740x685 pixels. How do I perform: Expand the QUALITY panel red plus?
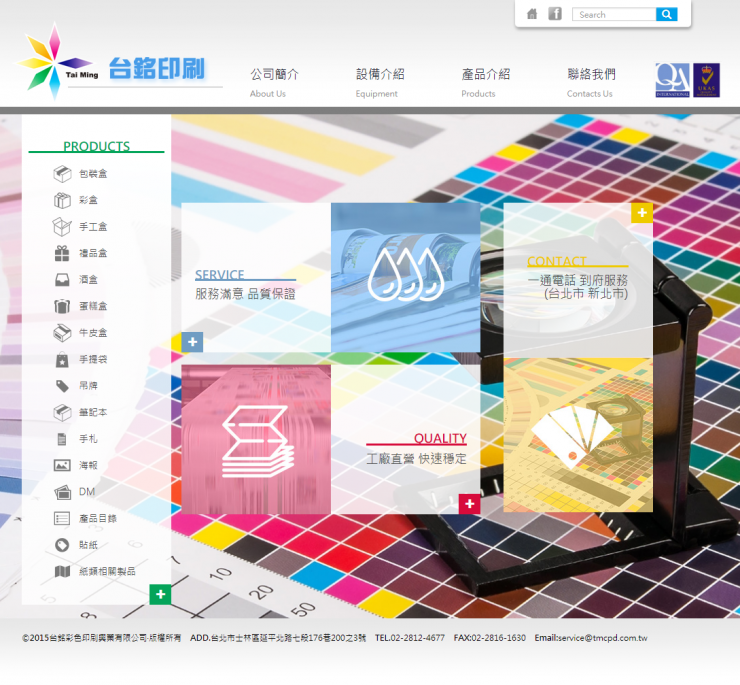pyautogui.click(x=469, y=504)
